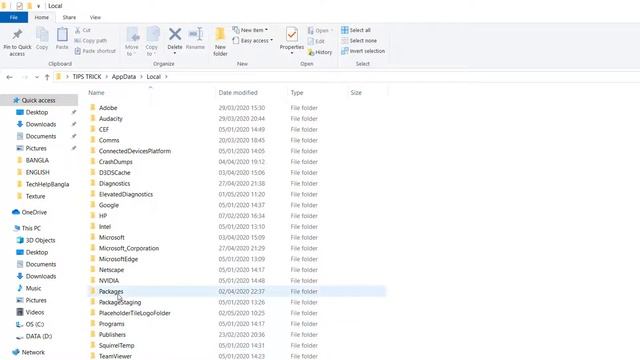Switch to the View tab
Viewport: 640px width, 360px height.
(95, 18)
